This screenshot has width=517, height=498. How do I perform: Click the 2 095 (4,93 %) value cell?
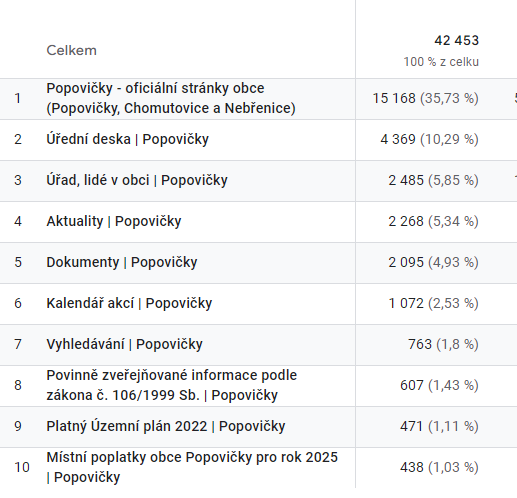coord(433,262)
